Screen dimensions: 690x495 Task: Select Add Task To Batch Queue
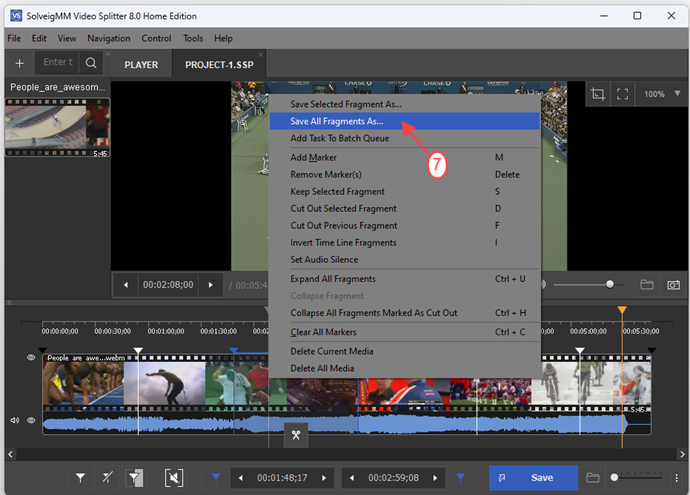(404, 138)
